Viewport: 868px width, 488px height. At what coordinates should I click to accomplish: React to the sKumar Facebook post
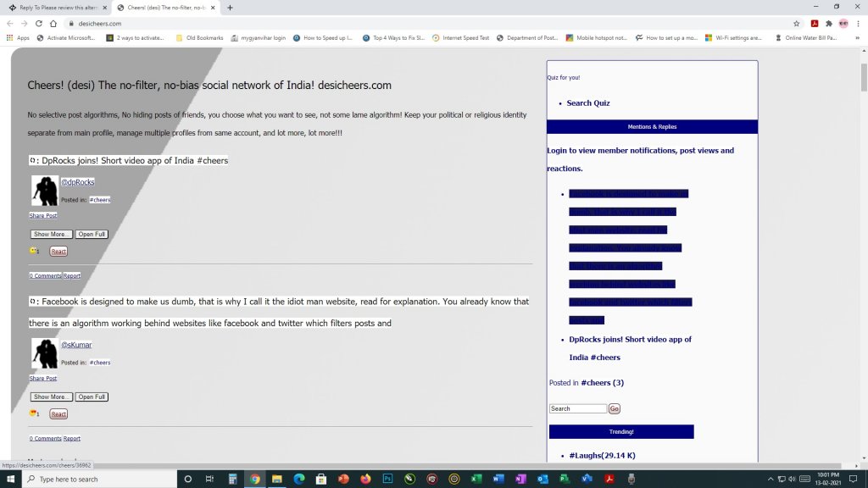click(x=58, y=413)
